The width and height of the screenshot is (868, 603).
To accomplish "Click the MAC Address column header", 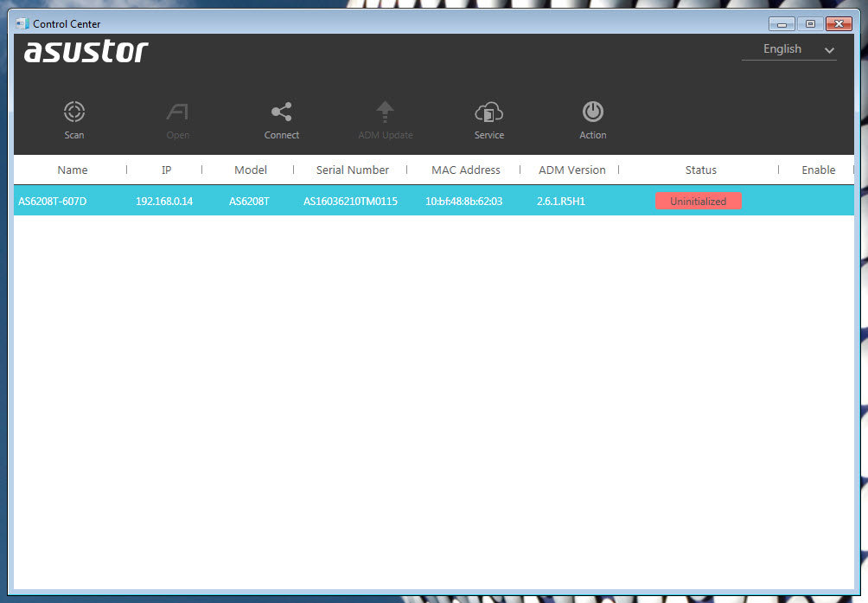I will (466, 170).
